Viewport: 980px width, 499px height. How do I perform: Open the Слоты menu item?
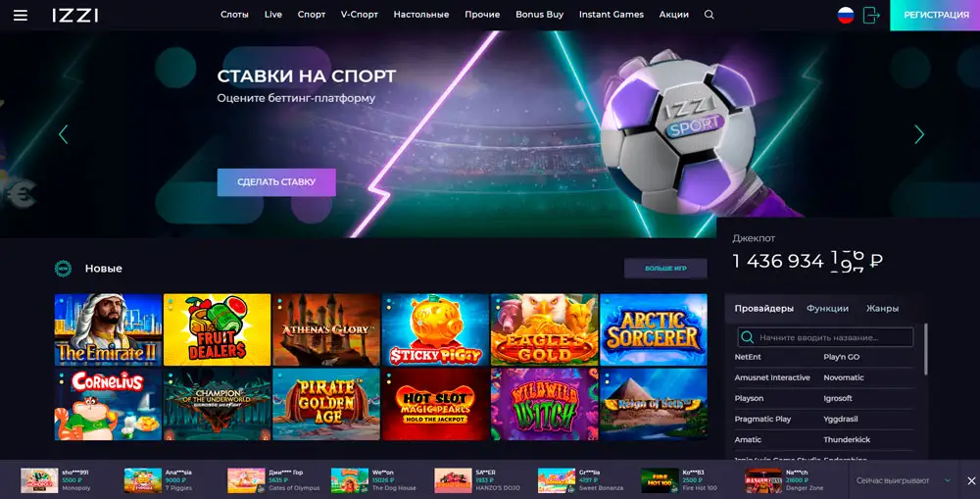[x=234, y=15]
